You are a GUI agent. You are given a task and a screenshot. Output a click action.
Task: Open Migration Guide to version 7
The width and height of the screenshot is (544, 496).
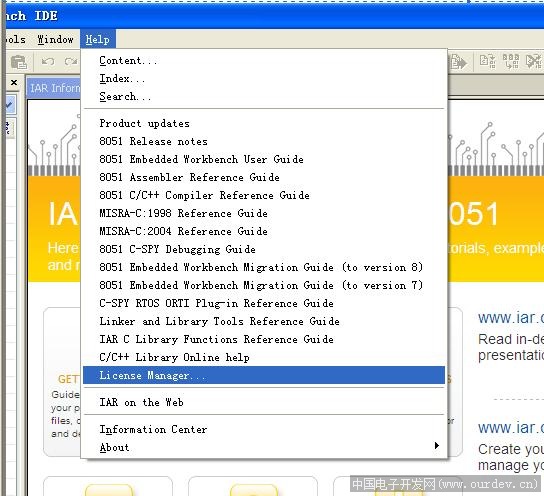(x=264, y=286)
